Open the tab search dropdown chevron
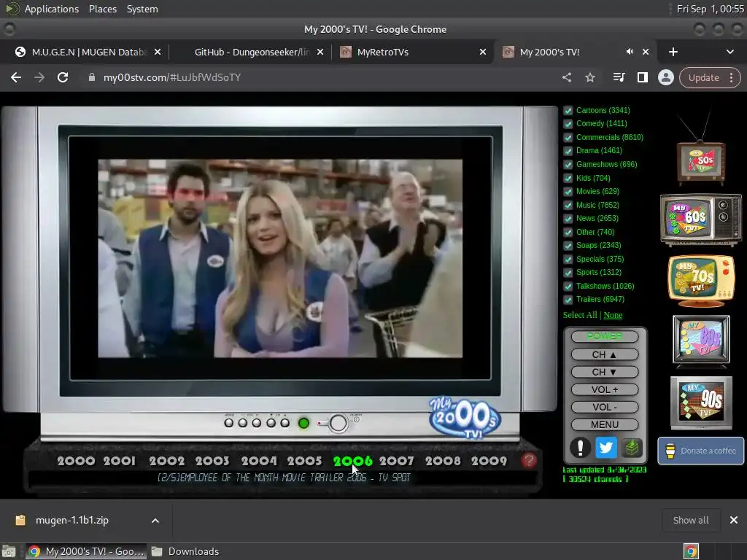Viewport: 747px width, 560px height. point(729,52)
